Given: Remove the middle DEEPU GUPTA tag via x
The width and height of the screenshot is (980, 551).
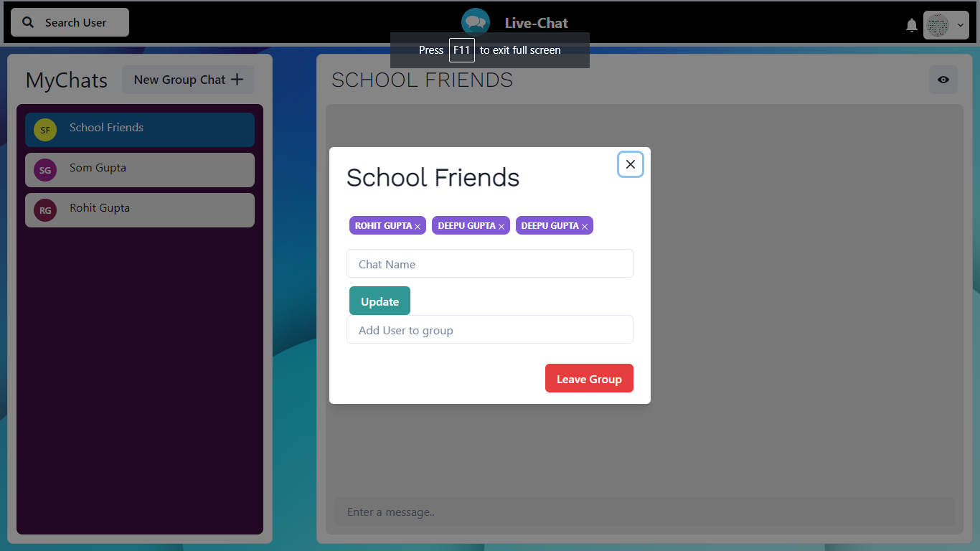Looking at the screenshot, I should click(x=501, y=227).
